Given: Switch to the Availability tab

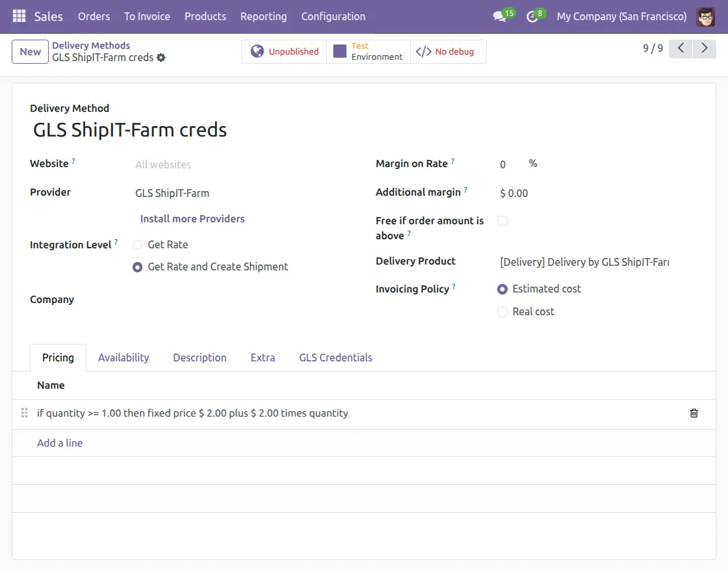Looking at the screenshot, I should 123,357.
